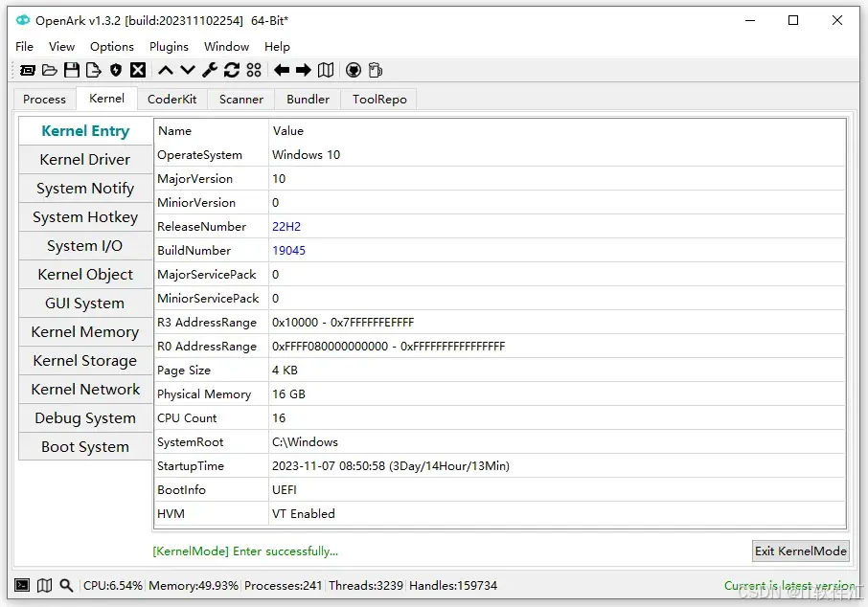This screenshot has width=868, height=607.
Task: Switch to the Scanner tab
Action: point(240,99)
